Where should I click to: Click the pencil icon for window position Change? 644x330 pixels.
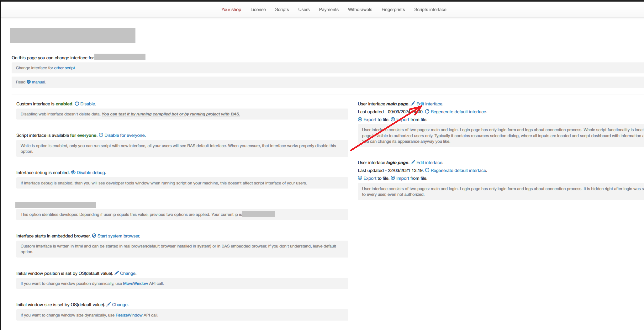tap(117, 273)
